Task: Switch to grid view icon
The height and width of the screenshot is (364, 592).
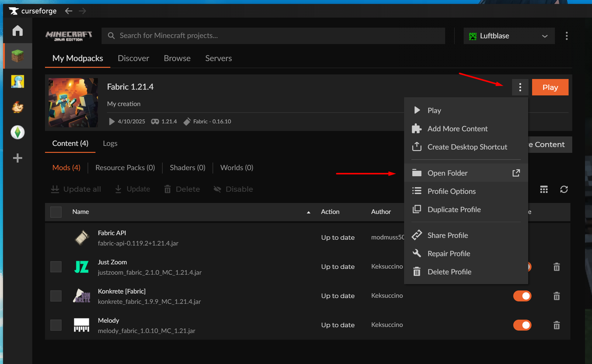Action: click(x=544, y=189)
